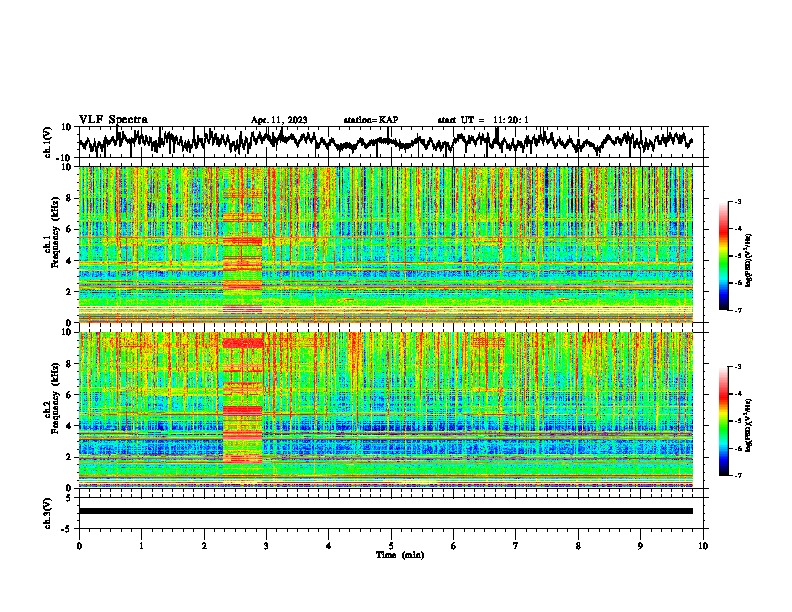Click time-axis tick label "10"

[x=703, y=546]
